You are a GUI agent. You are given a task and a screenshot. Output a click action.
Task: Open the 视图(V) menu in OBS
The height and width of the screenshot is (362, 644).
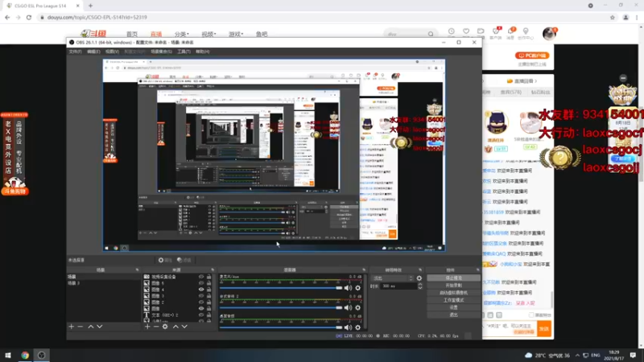tap(112, 51)
